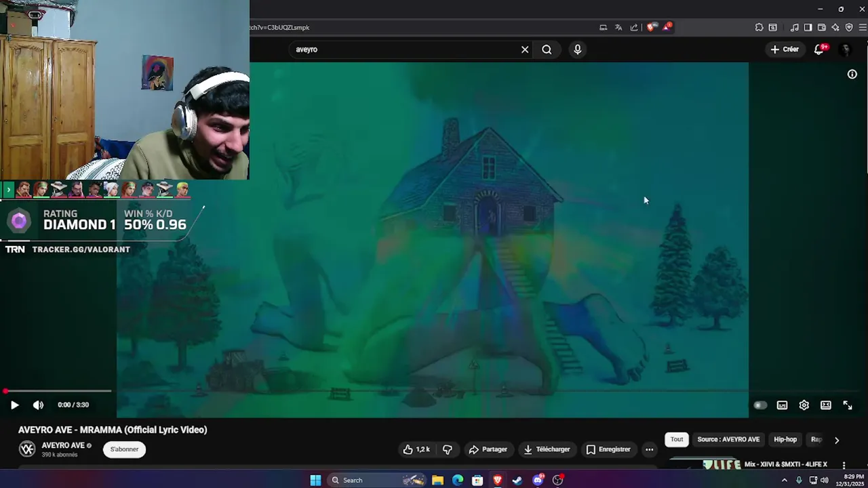This screenshot has height=488, width=868.
Task: Open browser extensions puzzle icon
Action: [x=759, y=28]
